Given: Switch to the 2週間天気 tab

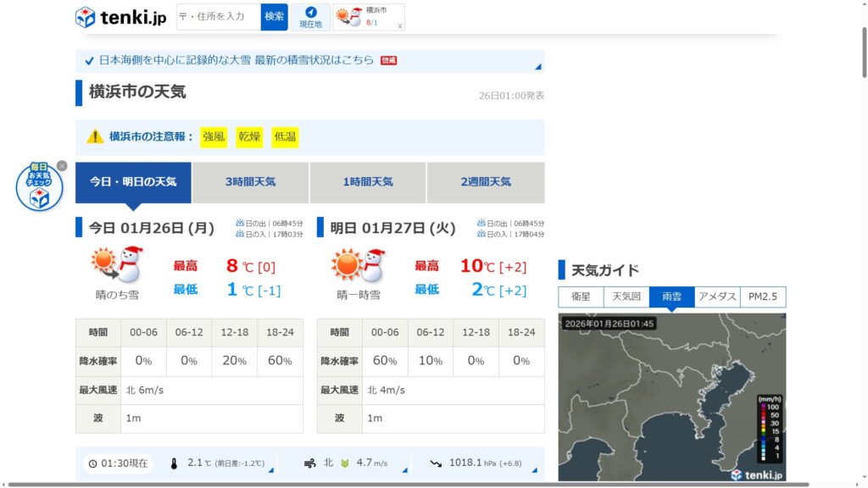Looking at the screenshot, I should coord(486,182).
